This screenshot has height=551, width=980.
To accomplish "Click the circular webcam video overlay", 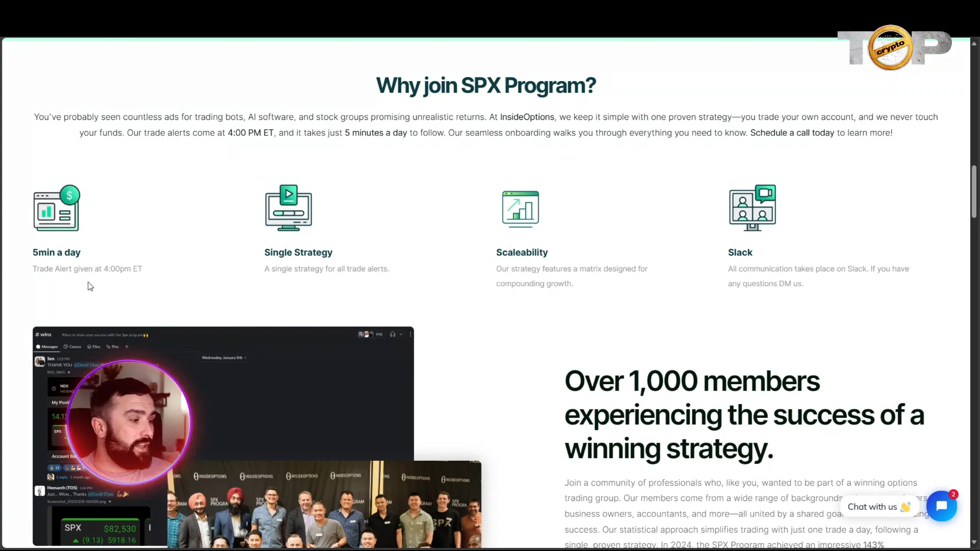I will [128, 422].
